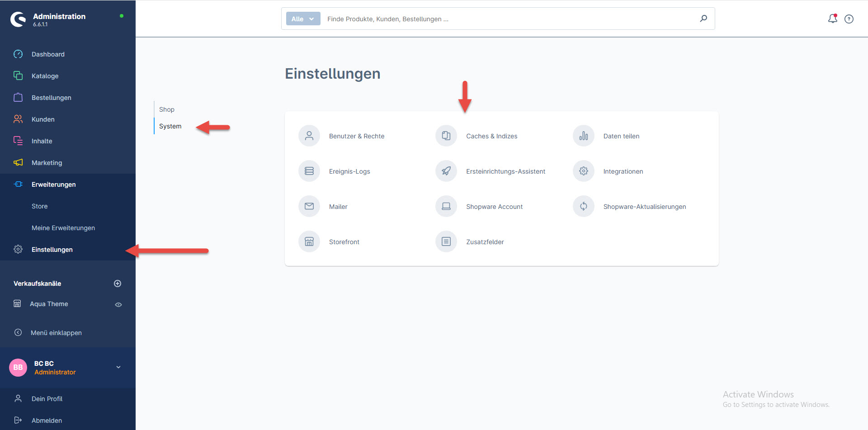Preview Aqua Theme via eye icon
Screen dimensions: 868x430
pos(118,305)
